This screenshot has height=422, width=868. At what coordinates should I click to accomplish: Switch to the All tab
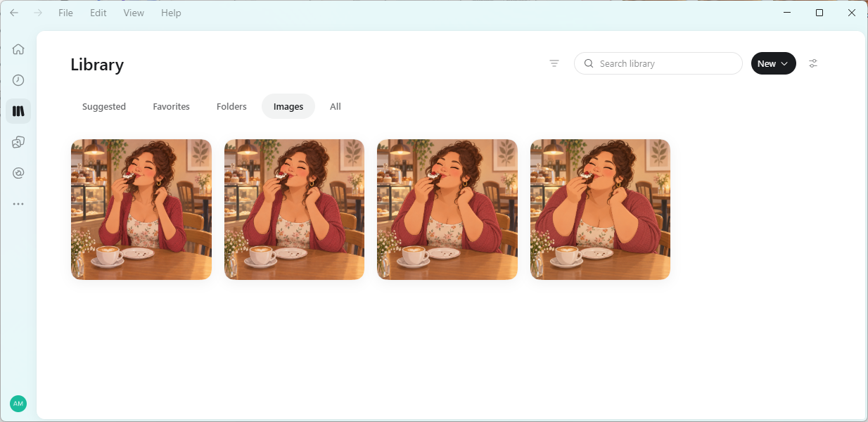tap(336, 107)
